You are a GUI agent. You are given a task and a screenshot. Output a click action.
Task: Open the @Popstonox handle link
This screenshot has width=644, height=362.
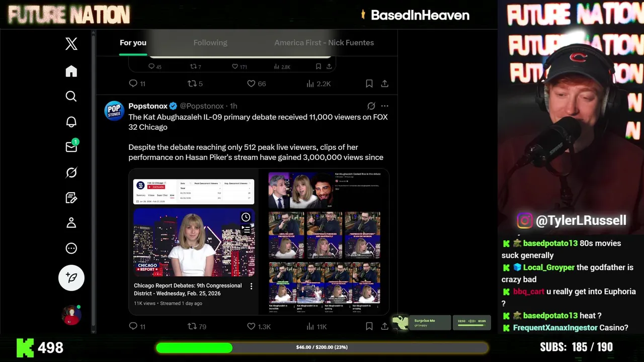202,106
